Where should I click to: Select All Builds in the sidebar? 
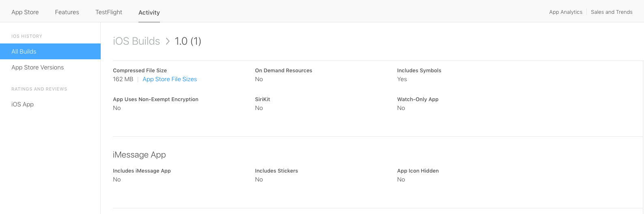[24, 52]
